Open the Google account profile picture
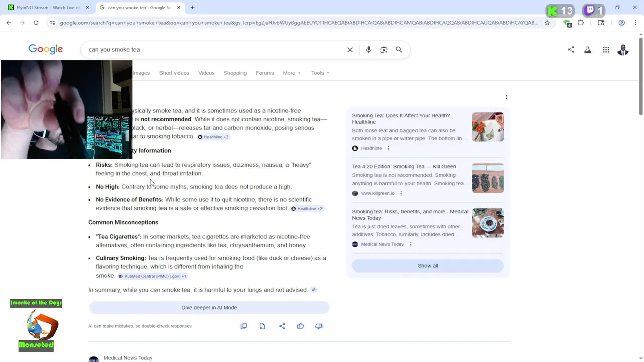644x362 pixels. 623,50
